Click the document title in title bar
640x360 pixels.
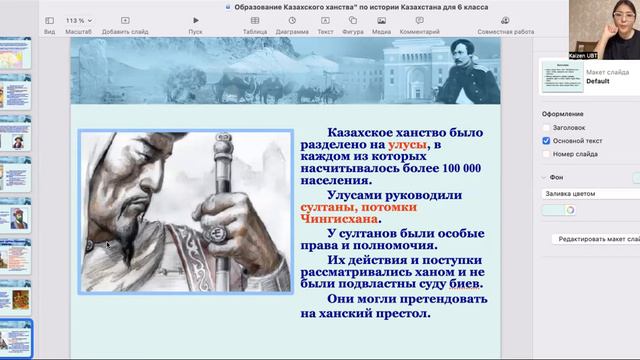[361, 7]
